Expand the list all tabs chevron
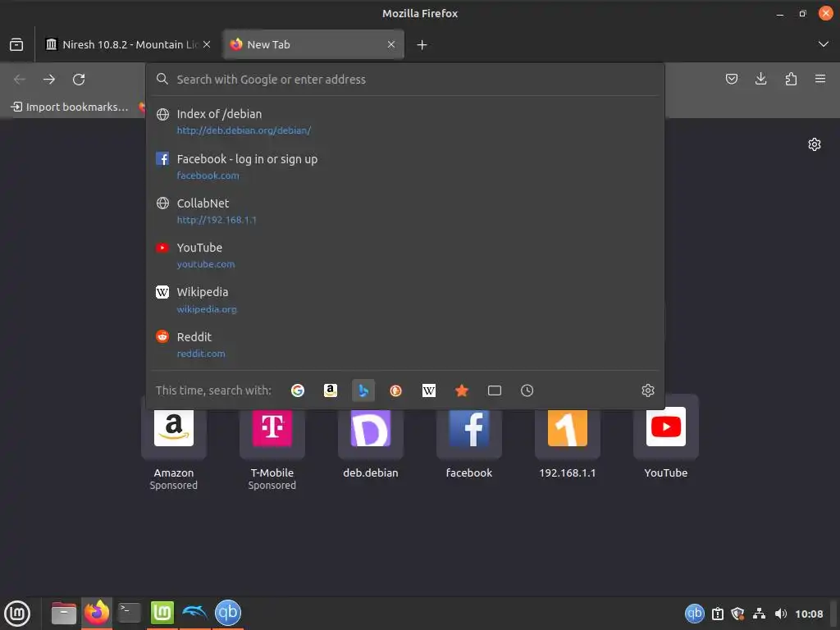The width and height of the screenshot is (840, 630). coord(824,44)
